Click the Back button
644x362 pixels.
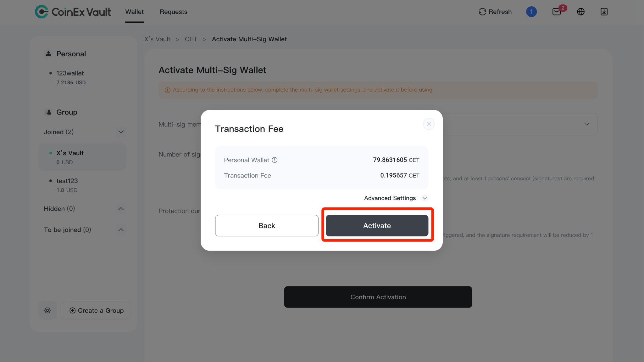[x=267, y=226]
